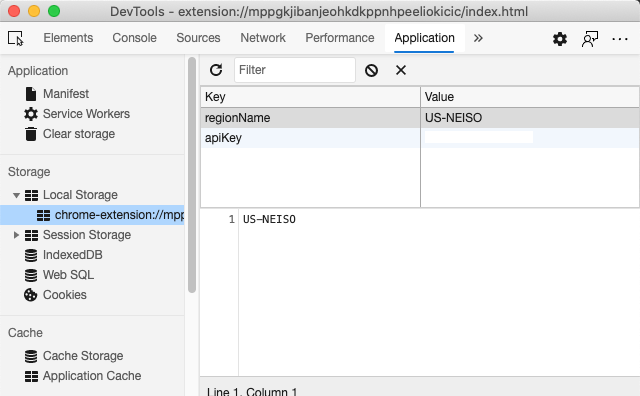
Task: Open the three-dot customize menu
Action: 620,39
